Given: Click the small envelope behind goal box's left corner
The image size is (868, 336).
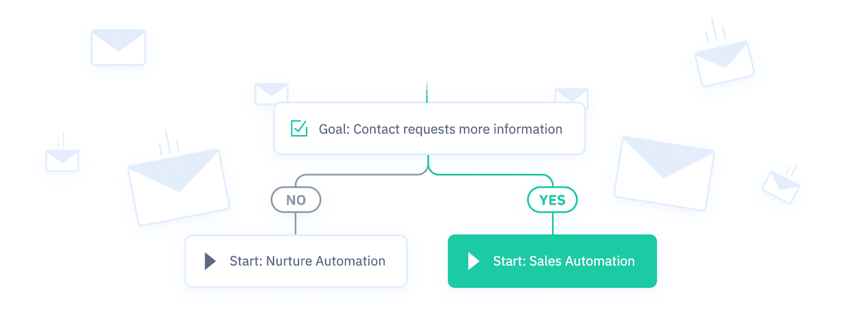Looking at the screenshot, I should click(x=271, y=92).
